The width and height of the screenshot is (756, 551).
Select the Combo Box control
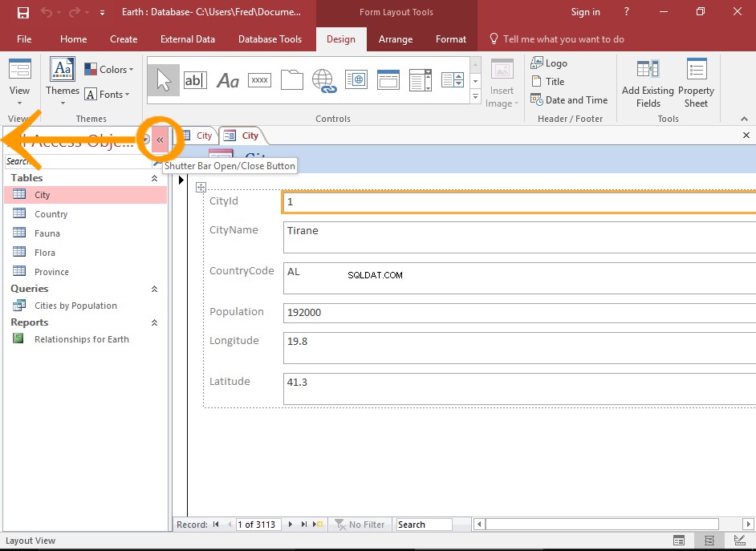tap(421, 80)
